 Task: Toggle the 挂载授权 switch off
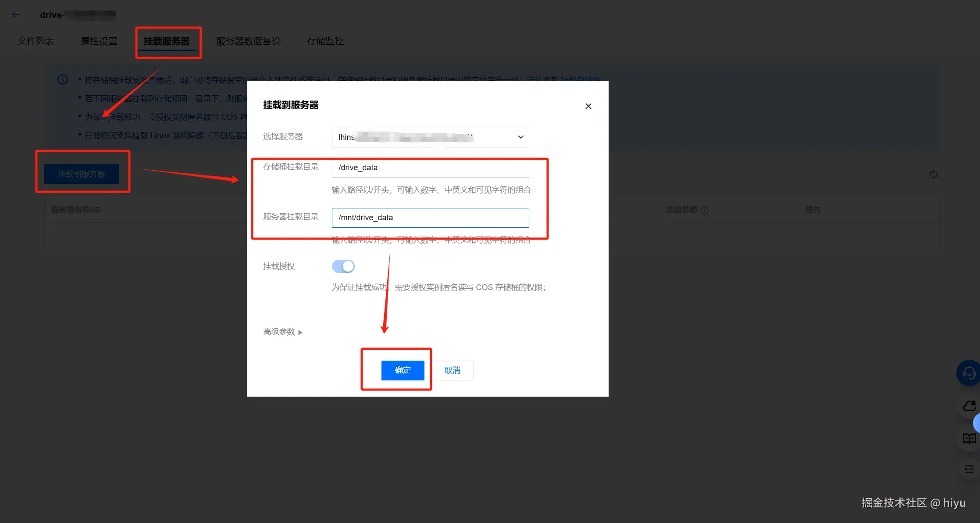(x=343, y=266)
